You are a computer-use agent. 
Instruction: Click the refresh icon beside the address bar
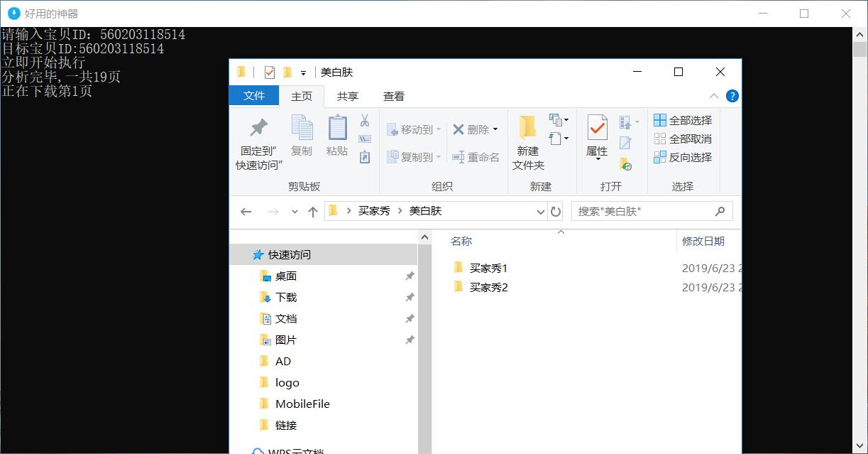(556, 212)
